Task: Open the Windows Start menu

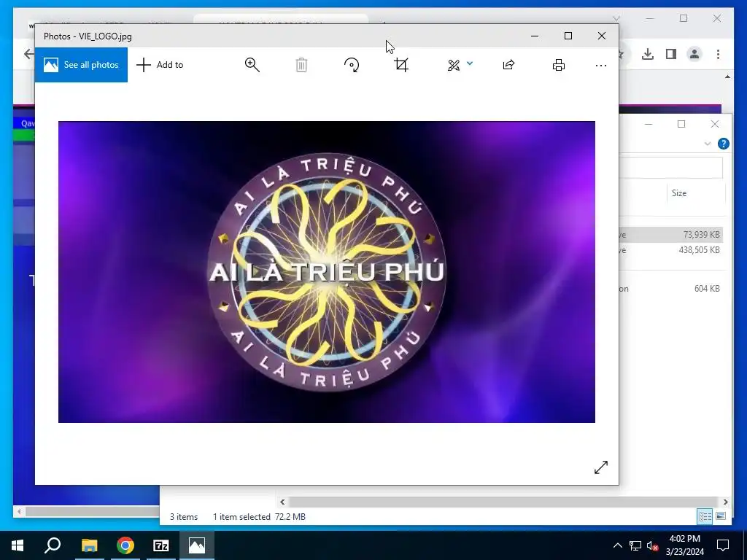Action: [x=18, y=545]
